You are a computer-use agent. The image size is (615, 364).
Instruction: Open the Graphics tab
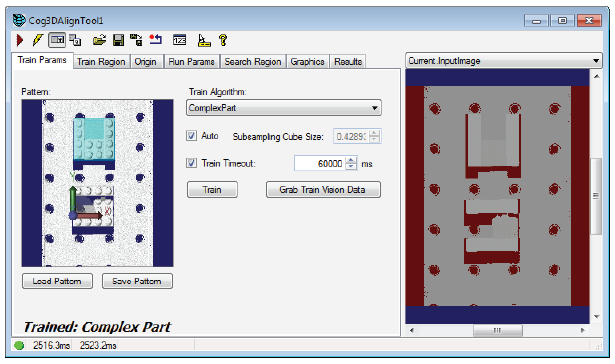coord(308,62)
